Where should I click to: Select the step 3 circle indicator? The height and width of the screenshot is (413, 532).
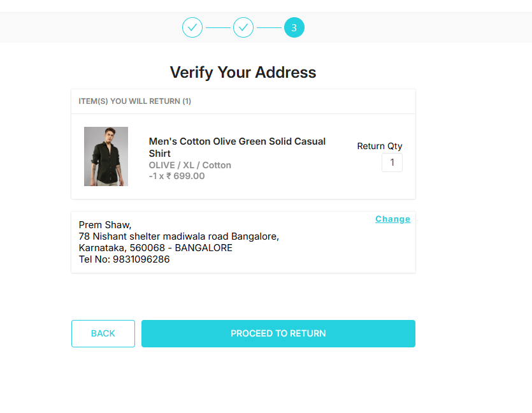tap(294, 27)
